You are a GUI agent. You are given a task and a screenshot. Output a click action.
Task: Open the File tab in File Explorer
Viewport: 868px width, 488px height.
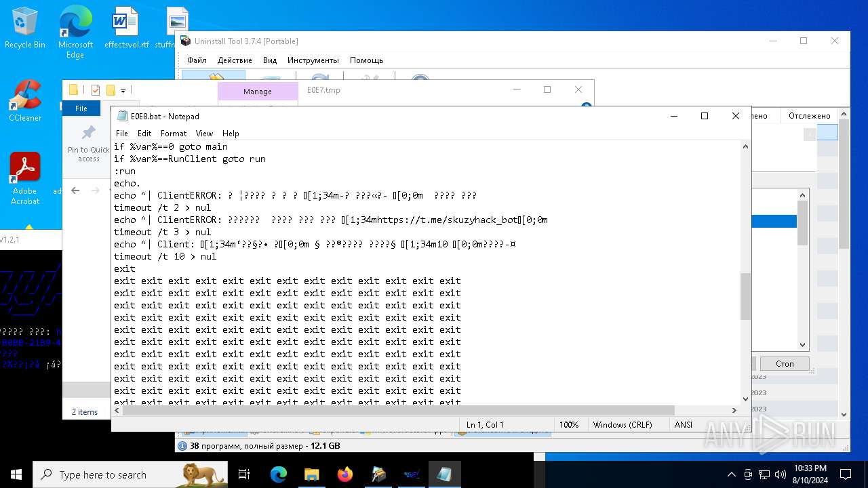tap(81, 108)
